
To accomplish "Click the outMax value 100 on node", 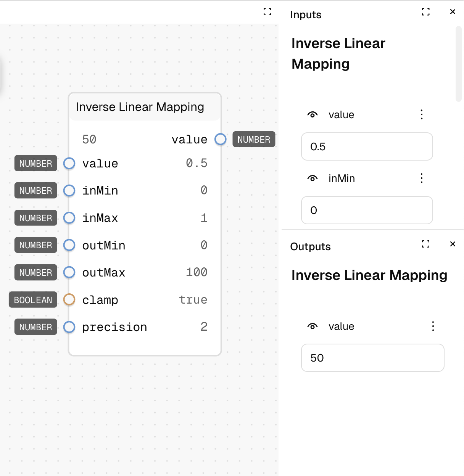I will (197, 272).
